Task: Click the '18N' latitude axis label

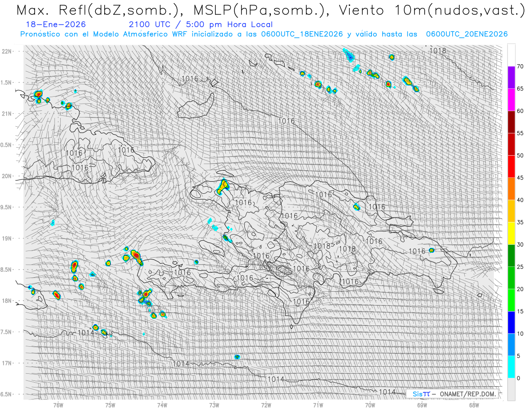Action: coord(7,301)
